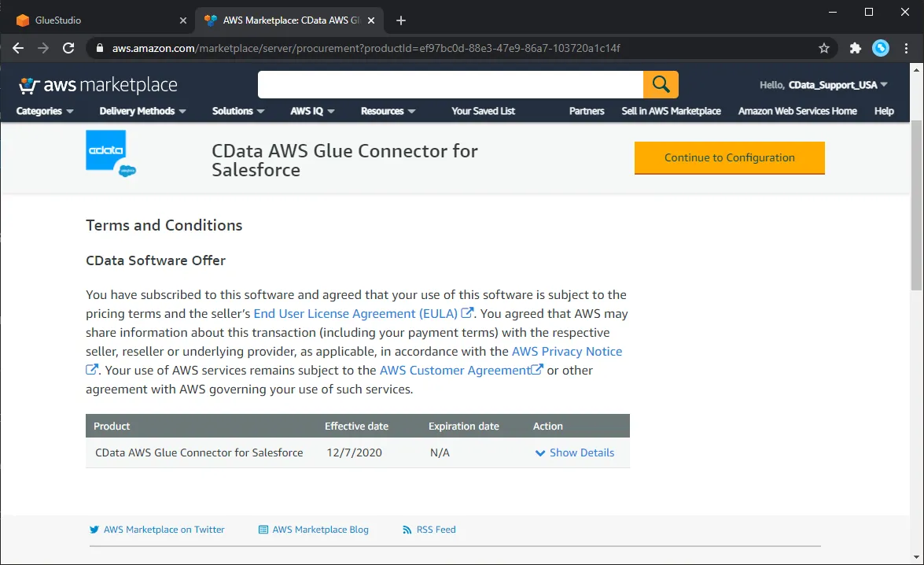Open the Chrome three-dot menu

point(907,48)
